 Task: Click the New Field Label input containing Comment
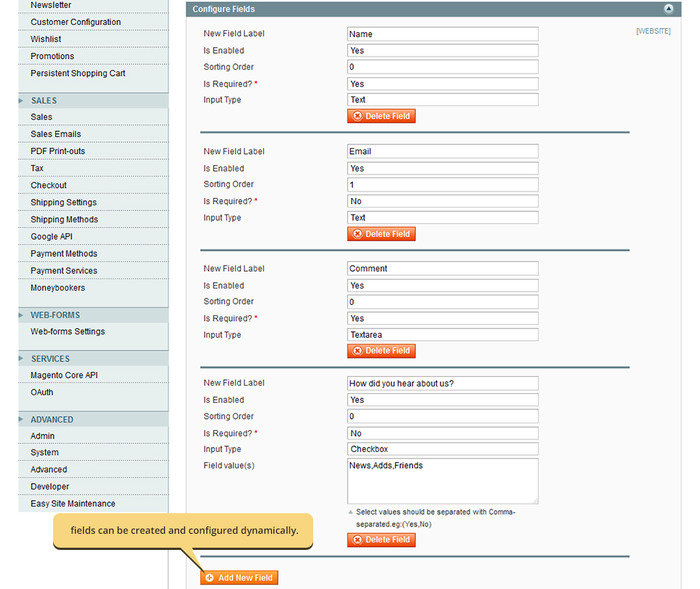pyautogui.click(x=442, y=268)
